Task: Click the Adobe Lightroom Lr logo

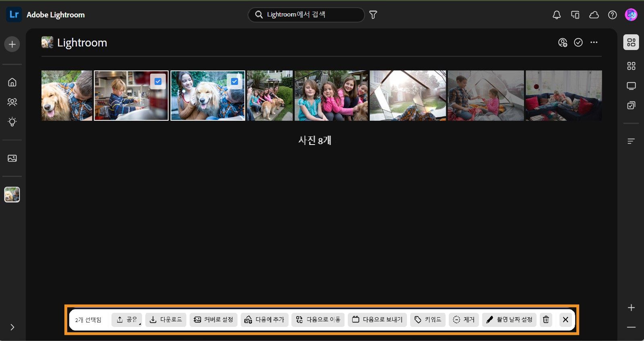Action: coord(14,15)
